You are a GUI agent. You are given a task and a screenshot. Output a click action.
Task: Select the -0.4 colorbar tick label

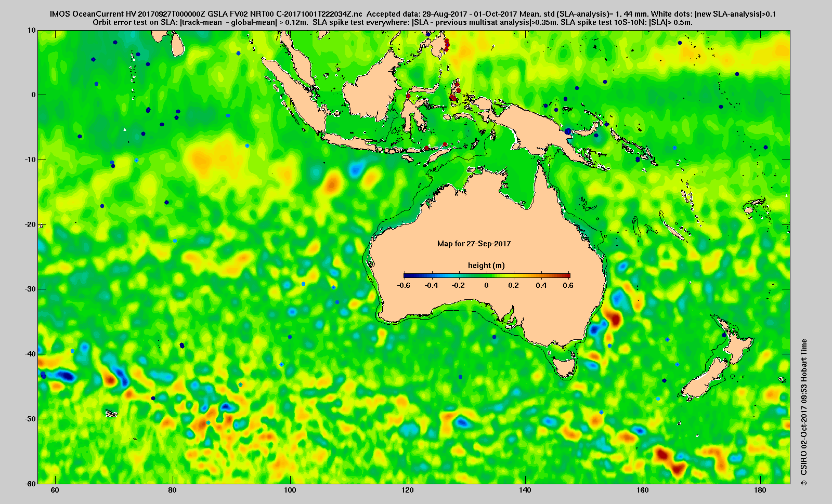pyautogui.click(x=431, y=285)
